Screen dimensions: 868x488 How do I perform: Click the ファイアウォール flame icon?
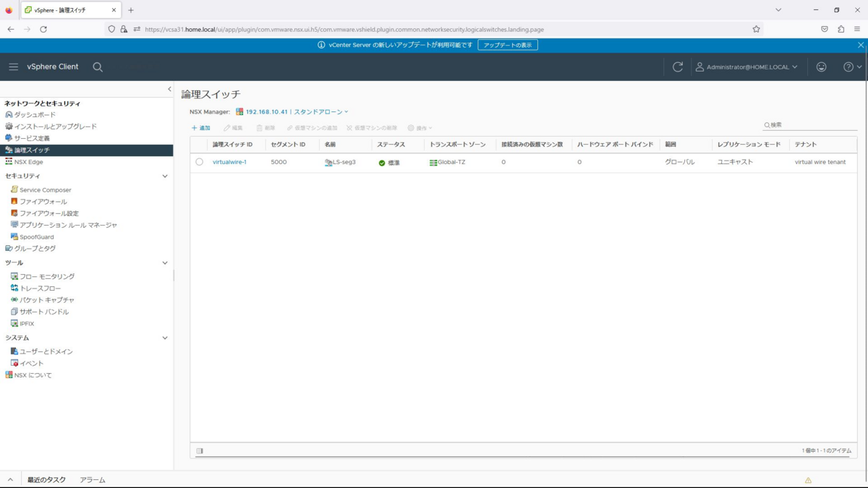point(14,201)
